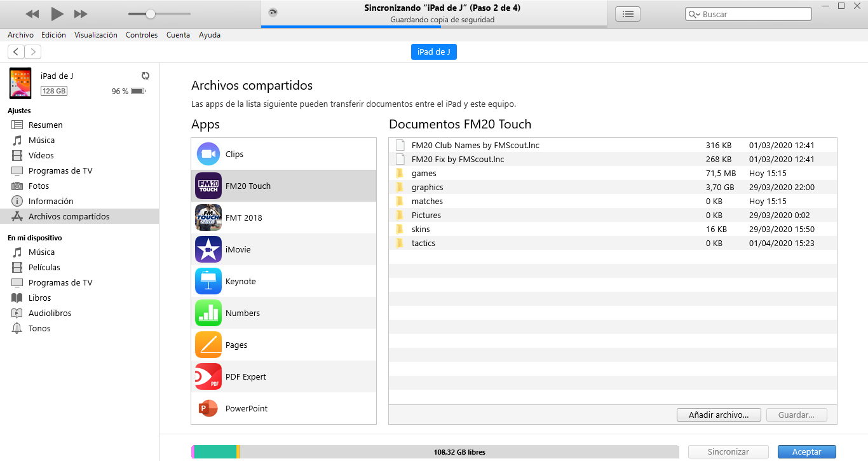The image size is (868, 461).
Task: Open Audiolibros in the sidebar
Action: click(x=79, y=313)
